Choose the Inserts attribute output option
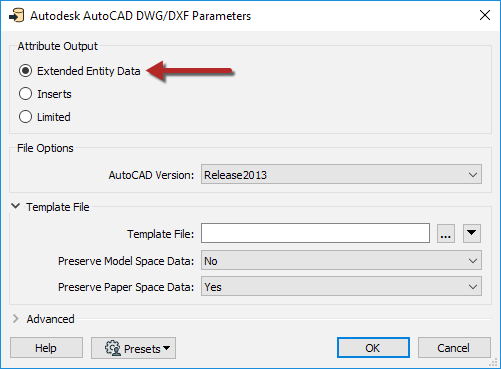Viewport: 501px width, 369px height. 25,94
